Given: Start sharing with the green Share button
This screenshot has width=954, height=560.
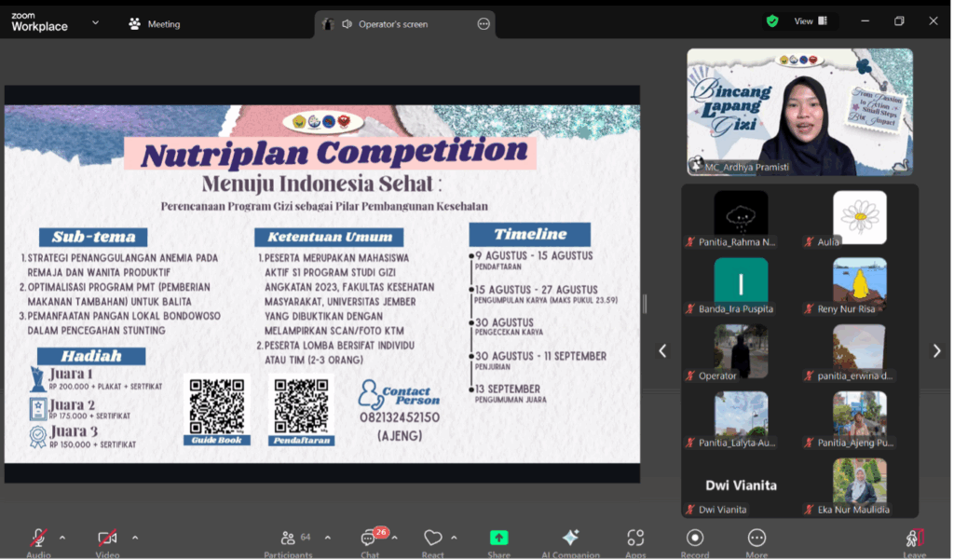Looking at the screenshot, I should 498,540.
